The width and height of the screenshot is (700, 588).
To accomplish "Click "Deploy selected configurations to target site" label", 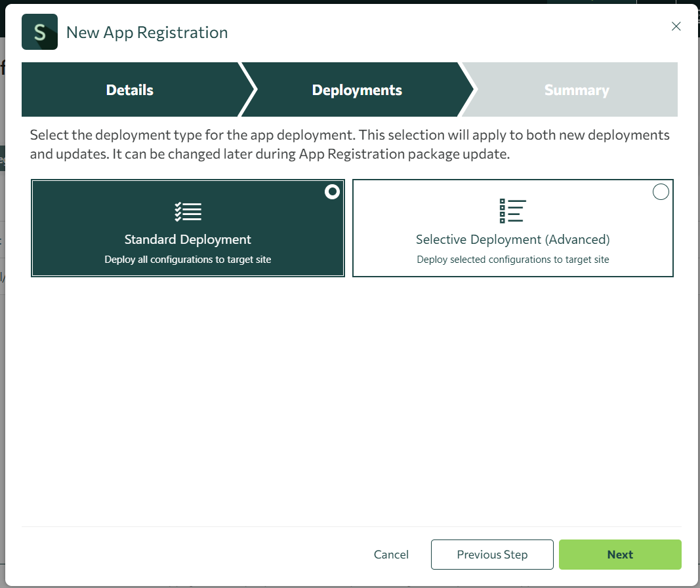I will click(x=512, y=259).
